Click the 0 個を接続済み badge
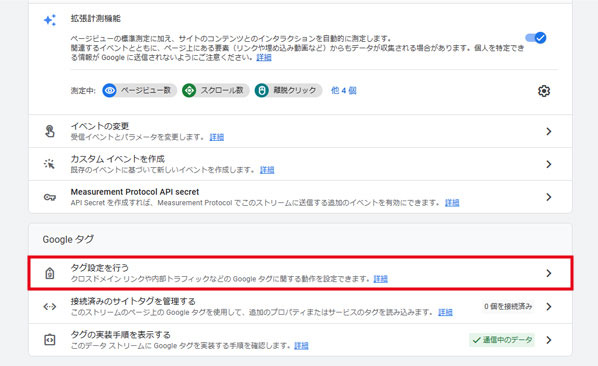 pos(508,306)
